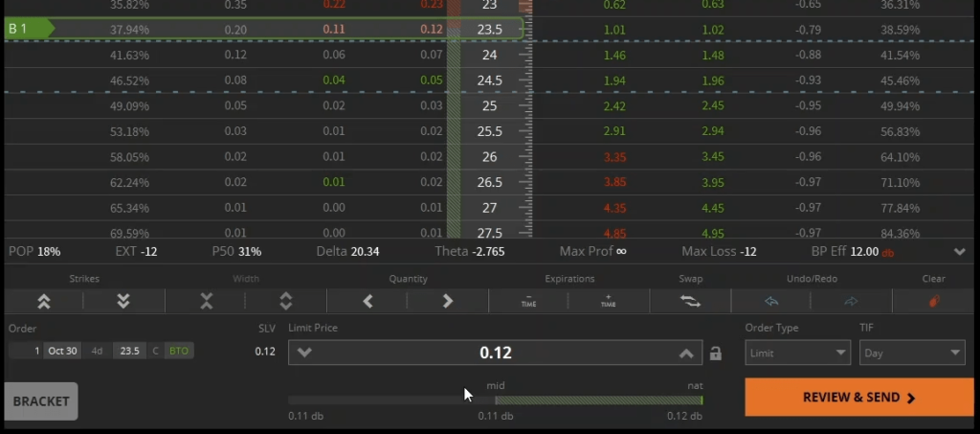980x434 pixels.
Task: Click the Bracket button
Action: (x=40, y=401)
